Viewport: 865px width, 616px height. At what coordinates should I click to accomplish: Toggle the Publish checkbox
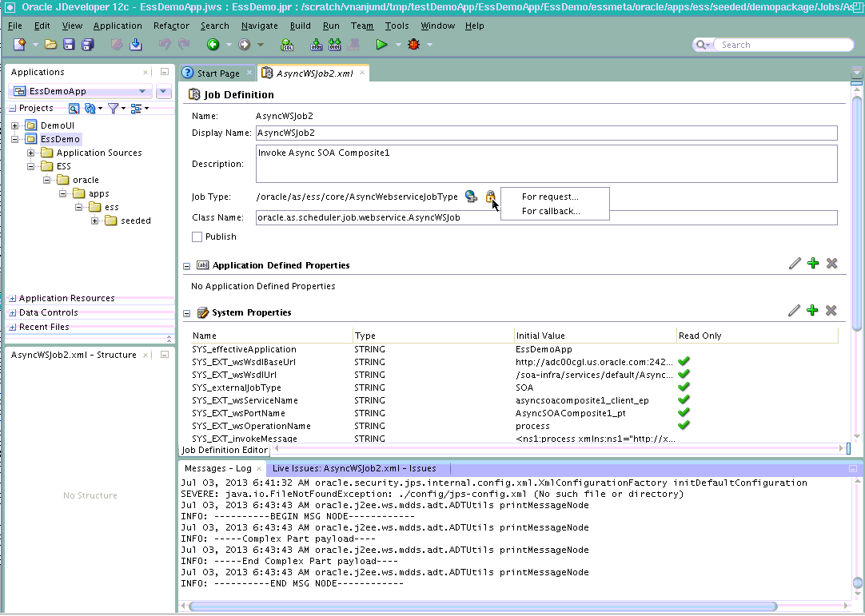click(197, 236)
